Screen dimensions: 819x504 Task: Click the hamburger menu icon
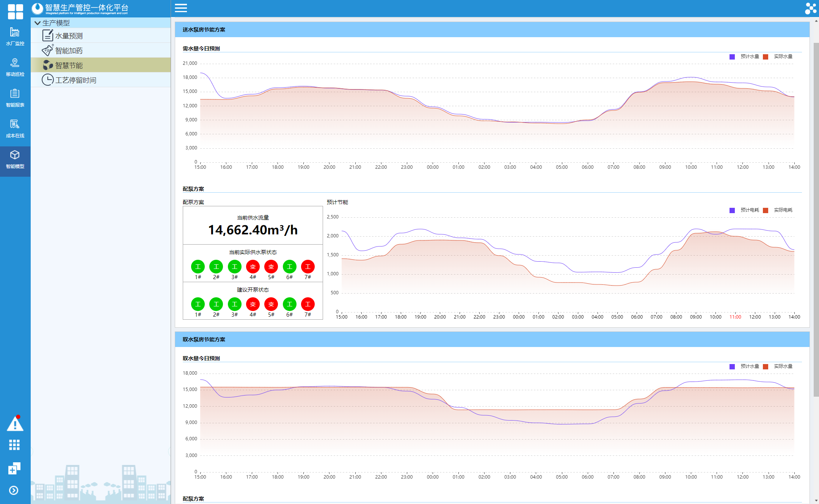tap(181, 8)
